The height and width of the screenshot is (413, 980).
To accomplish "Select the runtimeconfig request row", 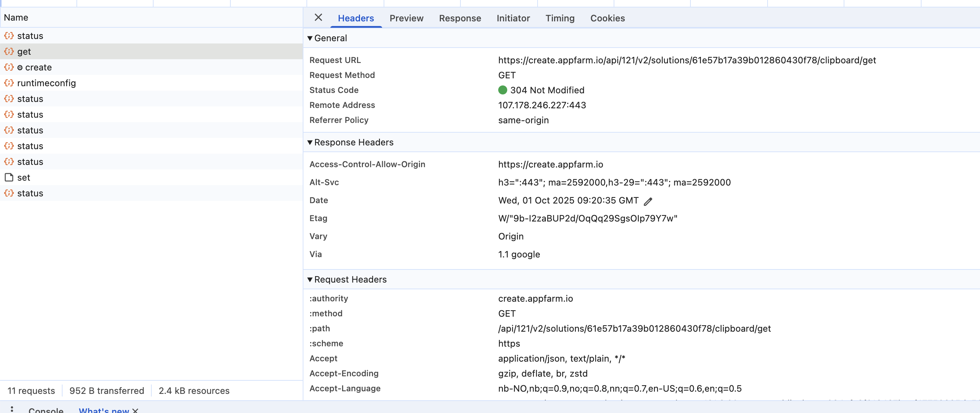I will (46, 83).
